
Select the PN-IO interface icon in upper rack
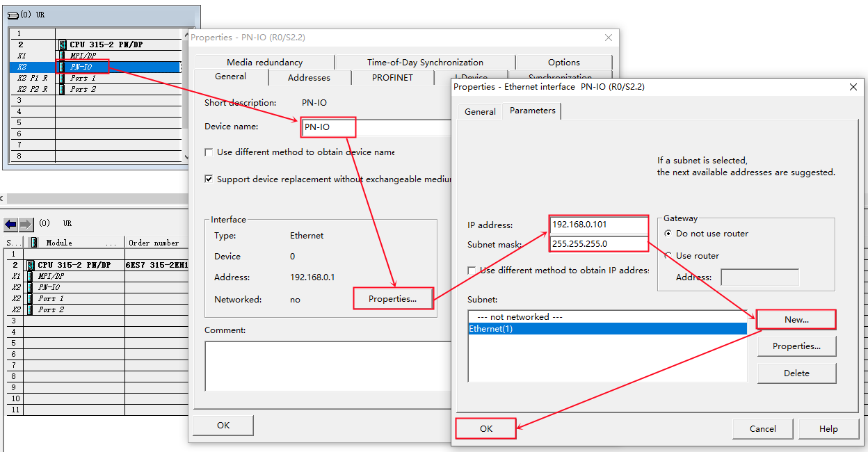63,67
